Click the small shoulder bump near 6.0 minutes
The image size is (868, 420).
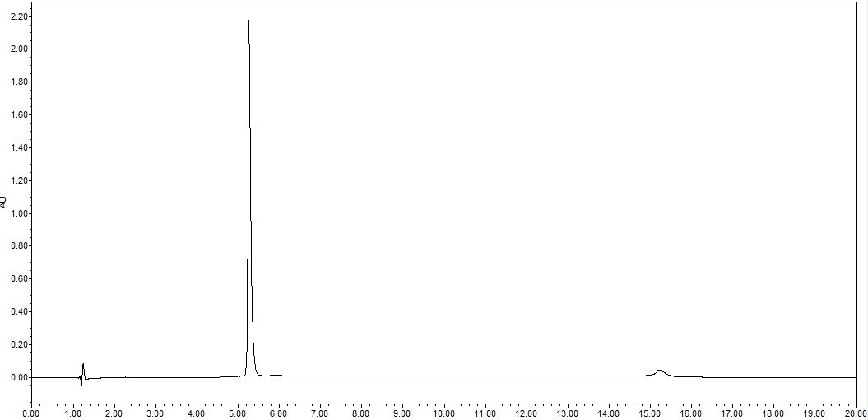tap(277, 375)
